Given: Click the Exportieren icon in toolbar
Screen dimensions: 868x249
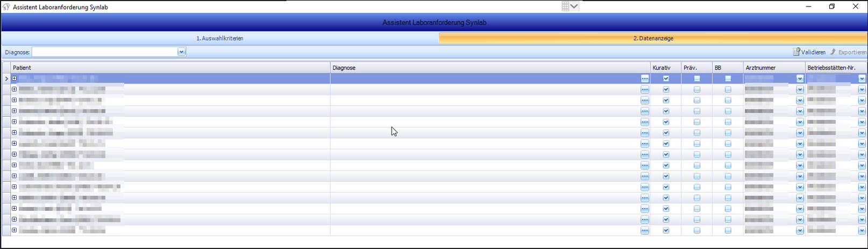Looking at the screenshot, I should (833, 52).
